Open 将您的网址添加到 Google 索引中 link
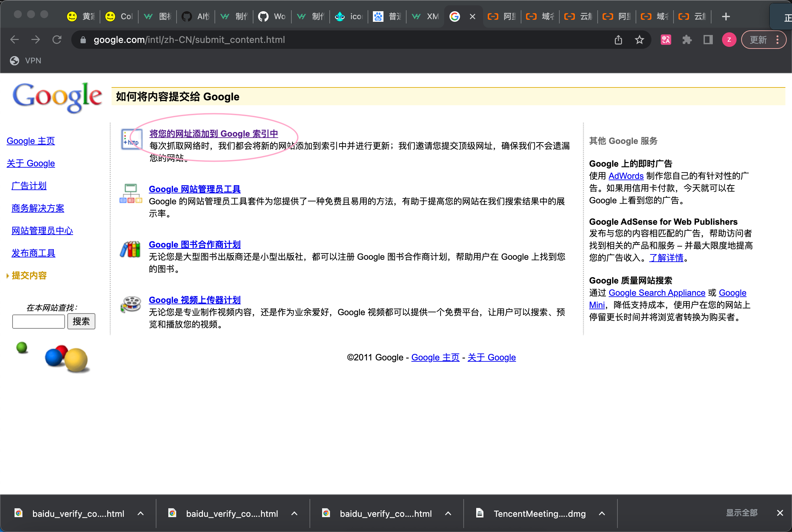The height and width of the screenshot is (532, 792). [x=214, y=134]
